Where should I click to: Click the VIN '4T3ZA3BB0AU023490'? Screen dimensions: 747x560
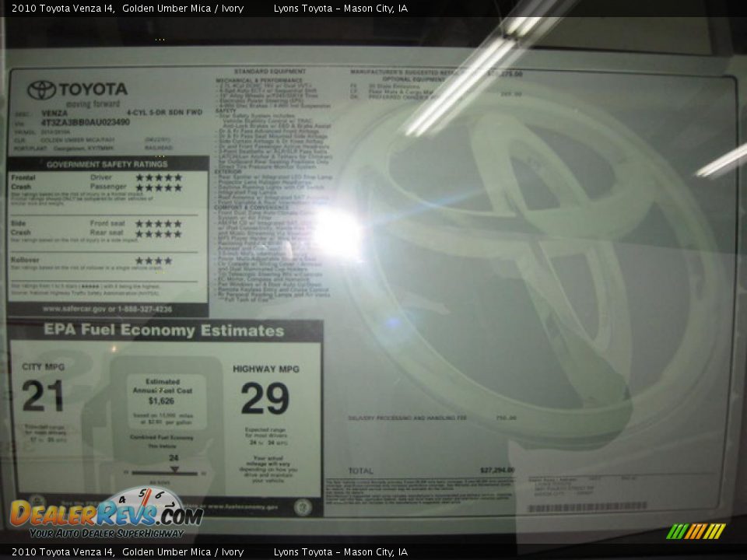(86, 122)
